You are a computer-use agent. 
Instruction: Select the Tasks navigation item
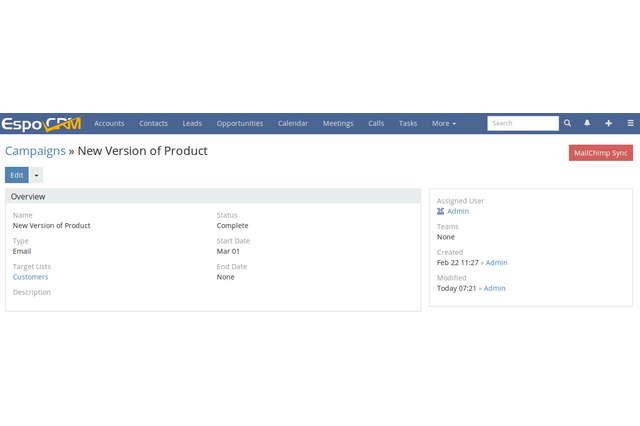pyautogui.click(x=408, y=123)
